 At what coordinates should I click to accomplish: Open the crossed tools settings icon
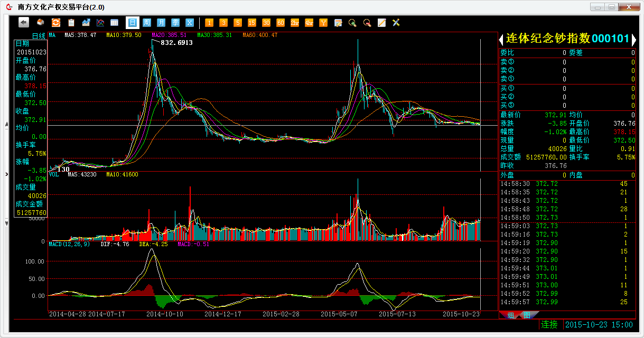396,23
